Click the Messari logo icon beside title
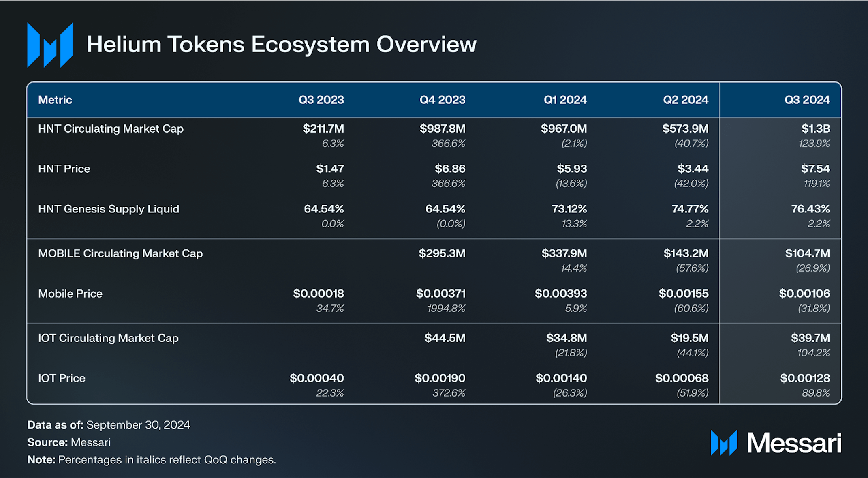868x478 pixels. 50,45
